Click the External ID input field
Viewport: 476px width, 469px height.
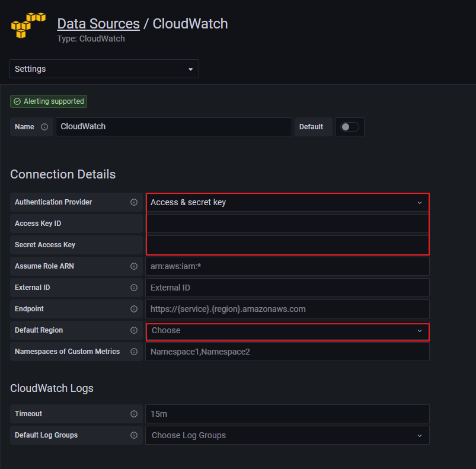click(x=287, y=288)
